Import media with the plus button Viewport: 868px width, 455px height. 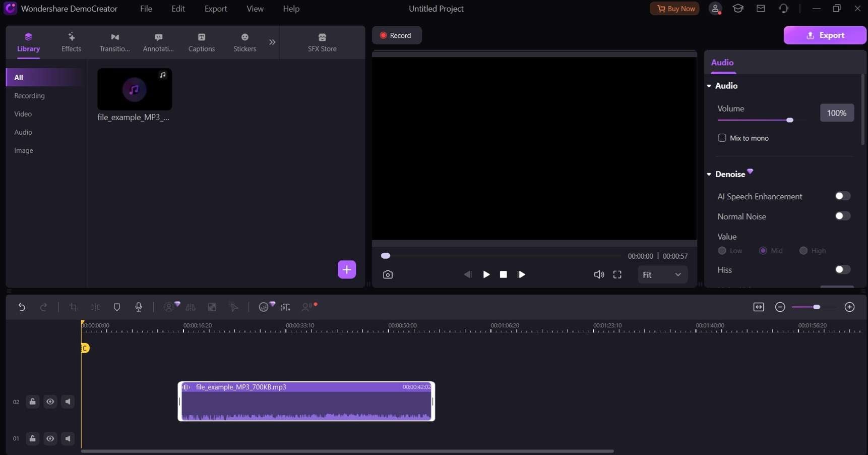pyautogui.click(x=347, y=269)
